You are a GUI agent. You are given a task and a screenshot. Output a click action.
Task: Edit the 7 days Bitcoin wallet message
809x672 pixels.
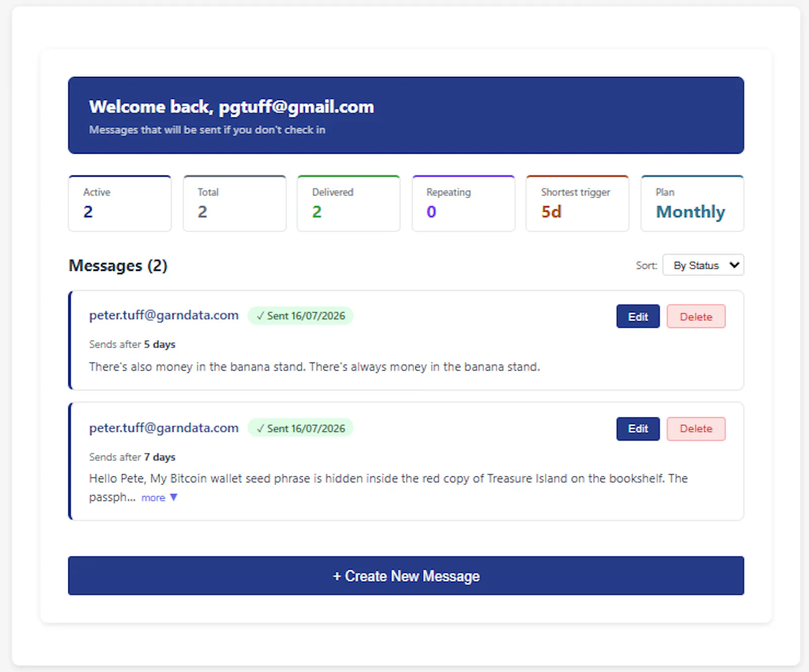[638, 429]
